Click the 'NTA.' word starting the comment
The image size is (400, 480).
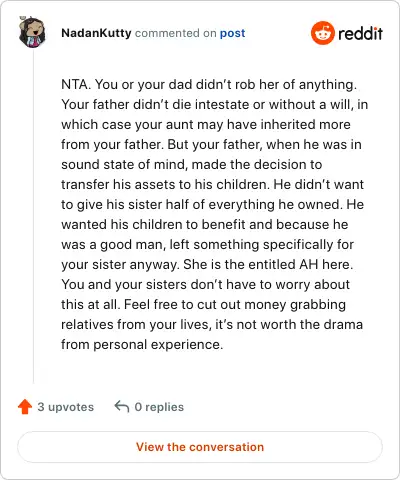76,85
